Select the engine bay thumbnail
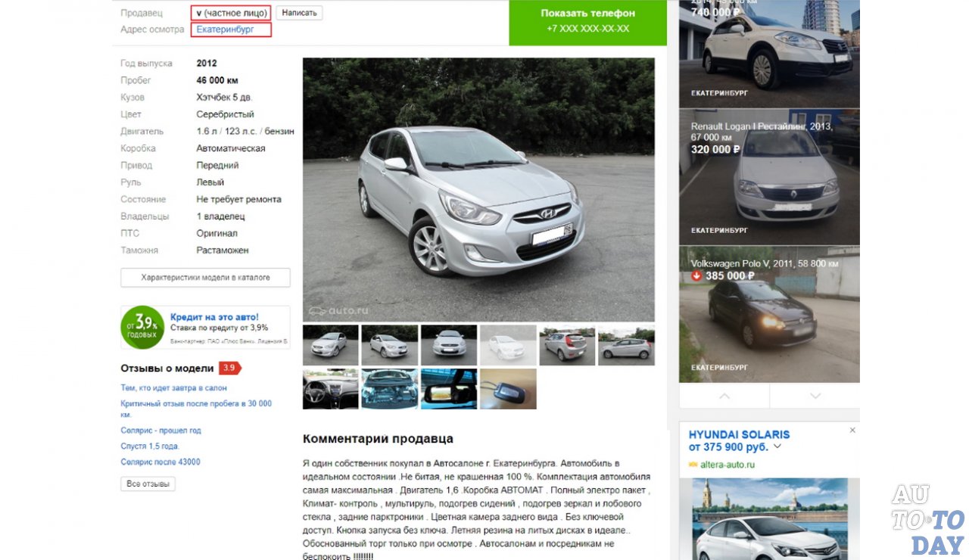Viewport: 969px width, 560px height. click(390, 389)
